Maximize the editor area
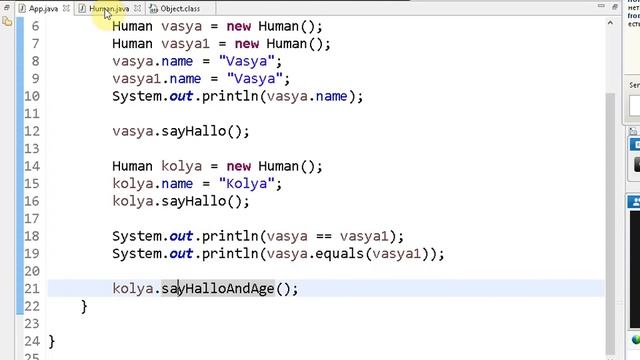Viewport: 640px width, 360px height. click(x=615, y=7)
